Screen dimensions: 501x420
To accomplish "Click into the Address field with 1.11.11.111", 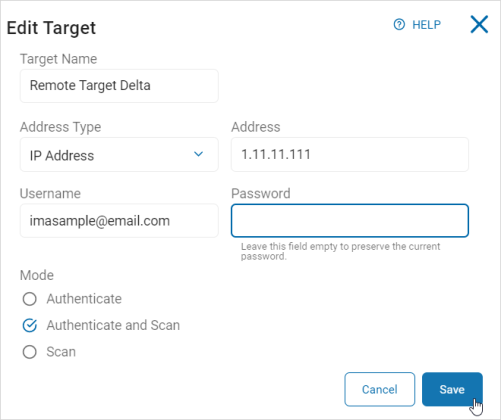I will [350, 155].
